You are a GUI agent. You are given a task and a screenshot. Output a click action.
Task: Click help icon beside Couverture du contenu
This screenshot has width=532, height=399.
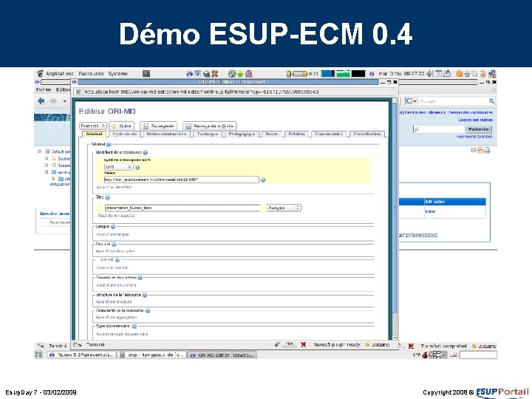coord(140,278)
